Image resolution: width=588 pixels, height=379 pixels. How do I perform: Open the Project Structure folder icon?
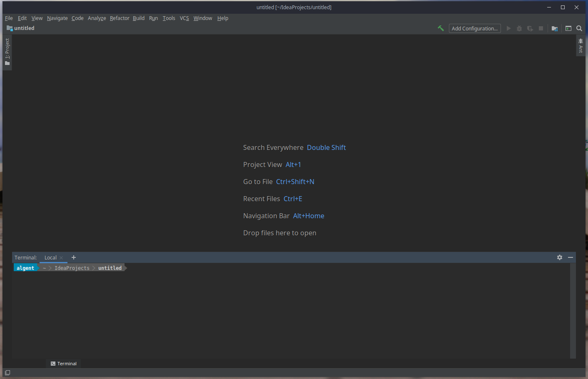click(x=554, y=28)
